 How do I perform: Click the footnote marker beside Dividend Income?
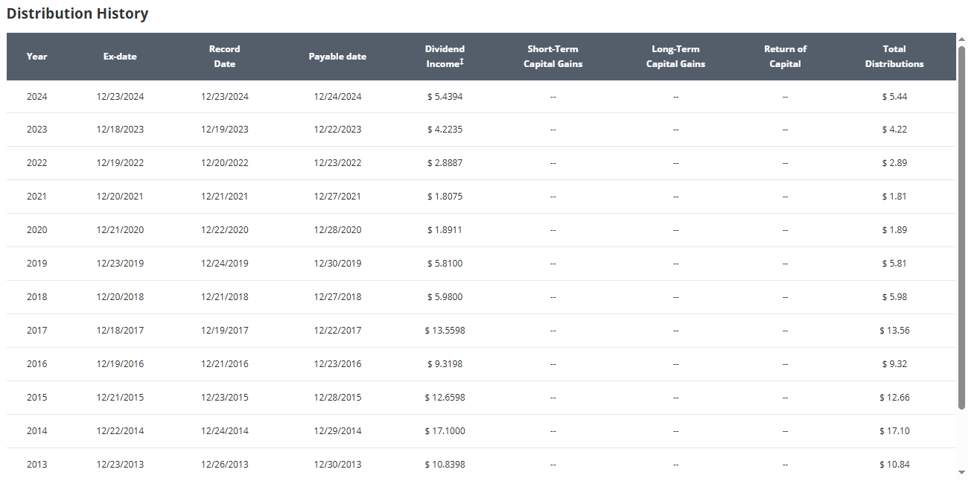click(462, 61)
